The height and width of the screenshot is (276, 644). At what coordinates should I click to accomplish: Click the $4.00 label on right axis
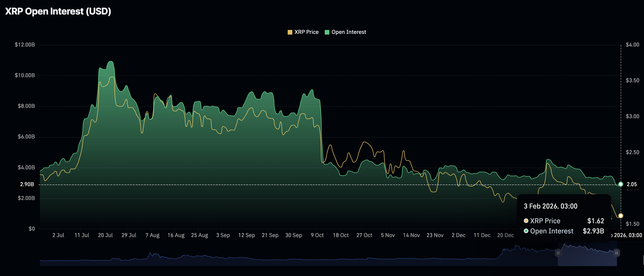tap(632, 45)
